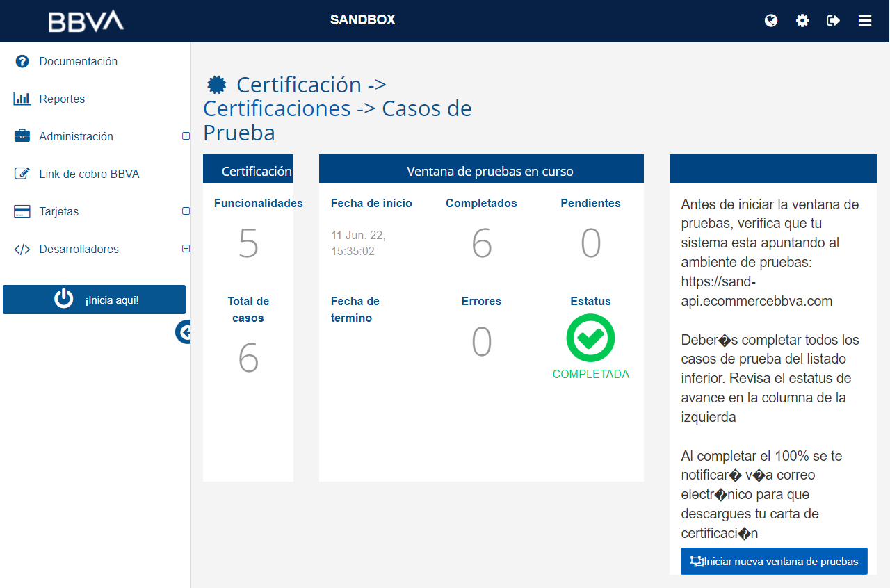890x588 pixels.
Task: Click the sign-out arrow icon
Action: 833,21
